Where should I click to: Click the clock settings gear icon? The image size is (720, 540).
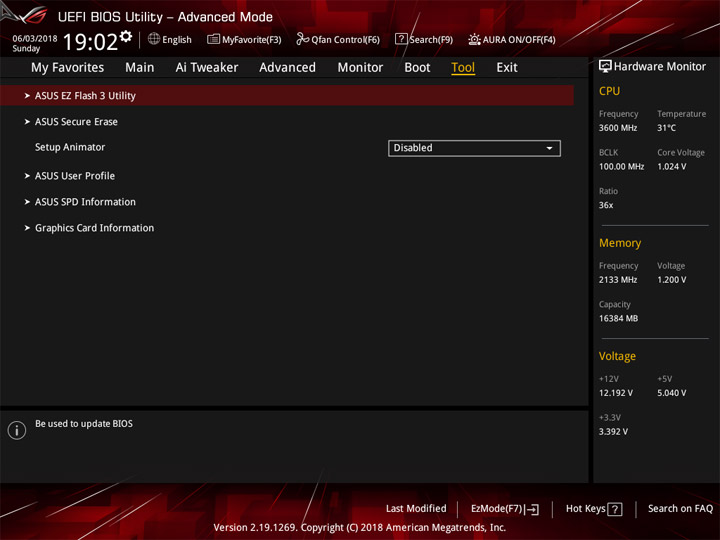pos(126,36)
